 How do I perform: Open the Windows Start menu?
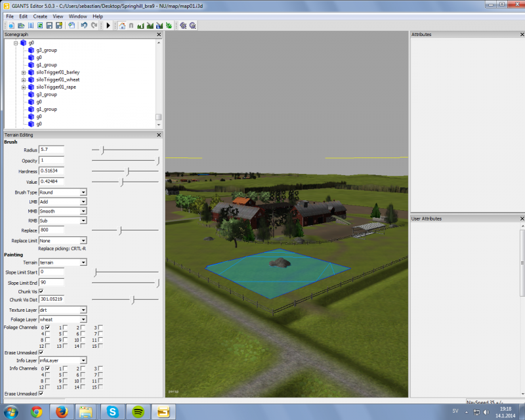coord(10,411)
